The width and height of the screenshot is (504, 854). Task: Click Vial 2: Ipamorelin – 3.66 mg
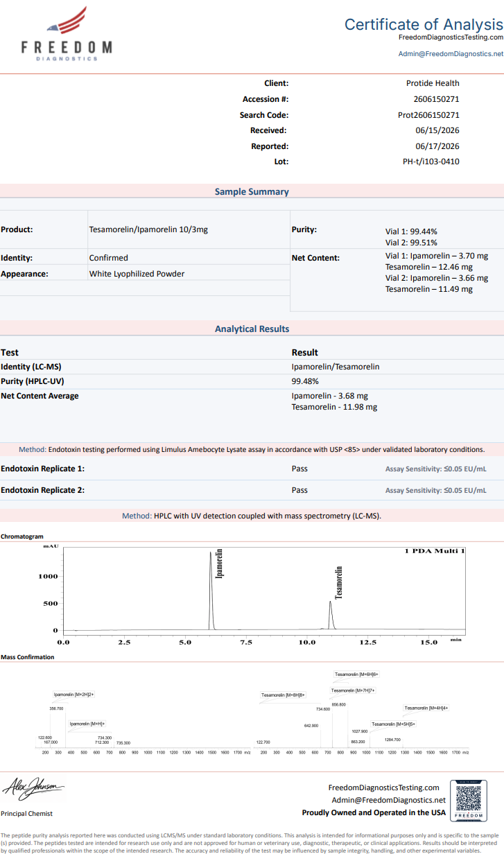(x=437, y=278)
